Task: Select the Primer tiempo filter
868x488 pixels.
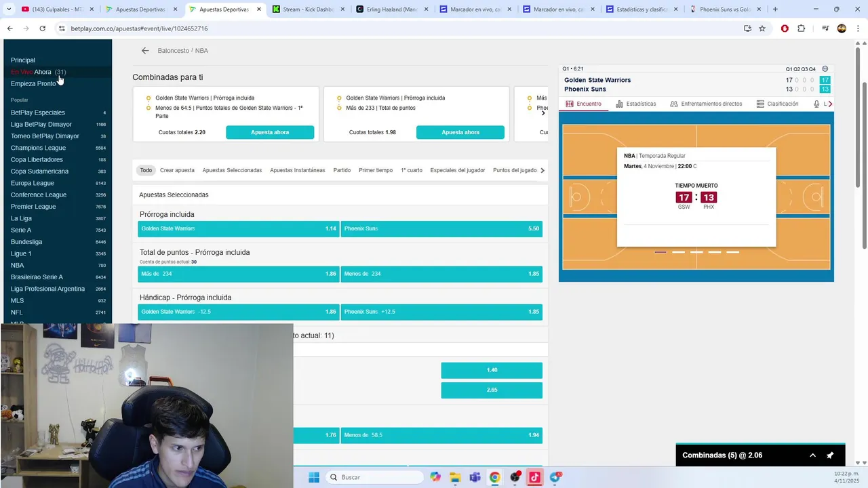Action: click(x=376, y=170)
